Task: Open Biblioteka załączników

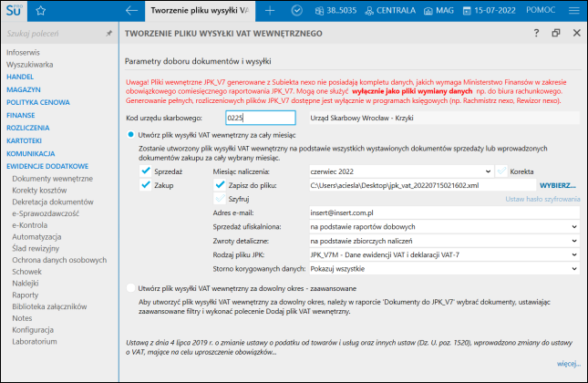Action: pyautogui.click(x=49, y=306)
